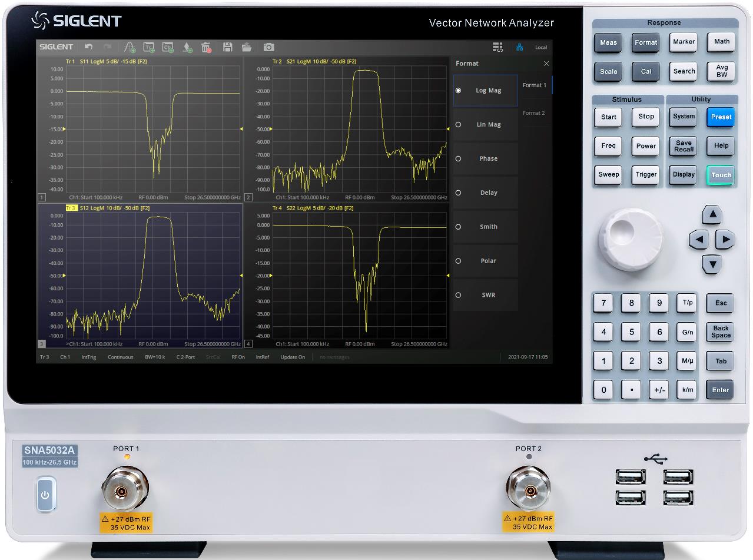The image size is (753, 560).
Task: Click the save floppy disk icon
Action: click(x=228, y=47)
